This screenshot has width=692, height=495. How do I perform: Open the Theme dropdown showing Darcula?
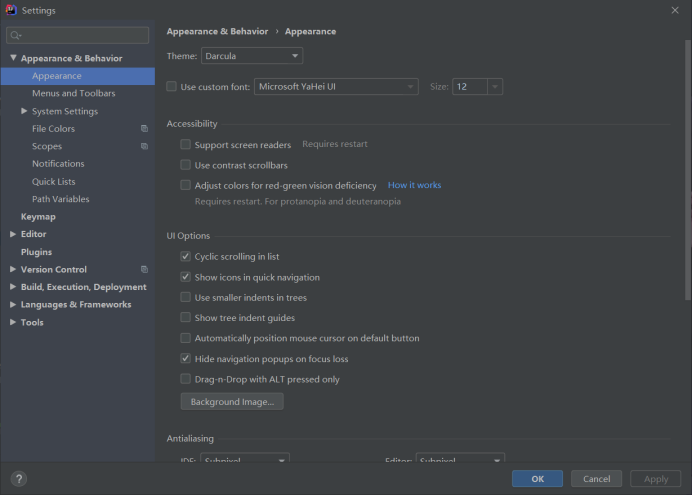[252, 56]
